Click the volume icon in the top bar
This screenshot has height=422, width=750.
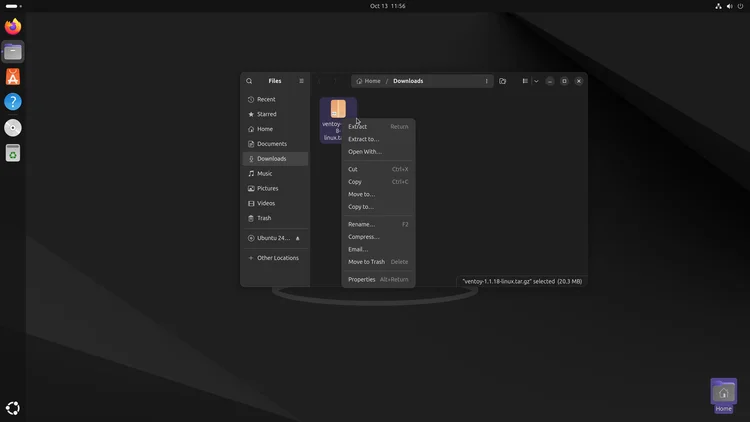729,6
